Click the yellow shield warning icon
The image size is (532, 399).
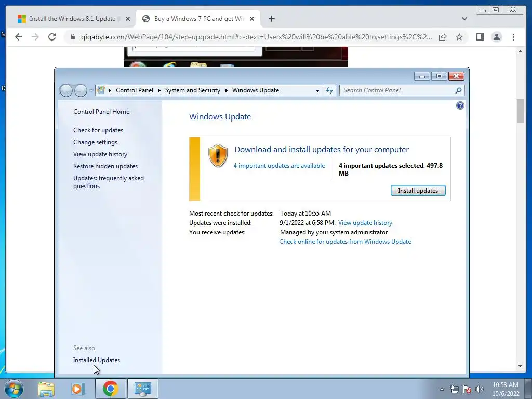point(218,155)
